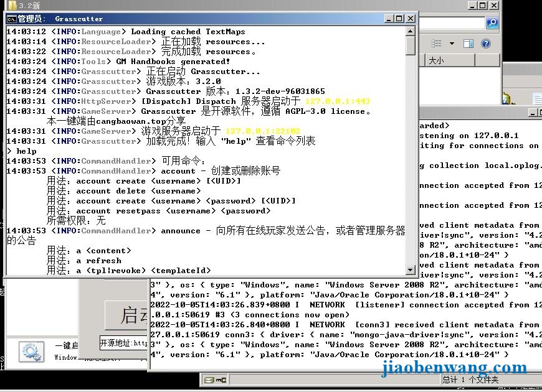
Task: Click the line "a refresh" in console
Action: [99, 261]
